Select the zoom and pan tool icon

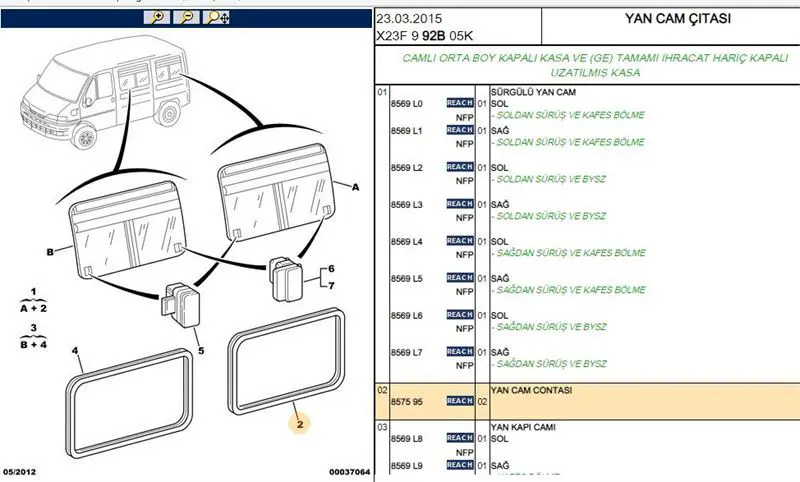217,17
